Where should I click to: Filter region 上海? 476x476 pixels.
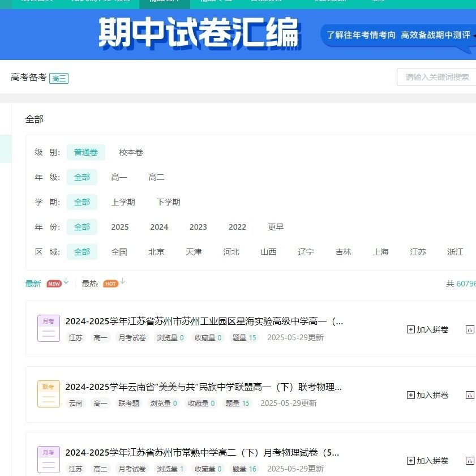coord(381,252)
